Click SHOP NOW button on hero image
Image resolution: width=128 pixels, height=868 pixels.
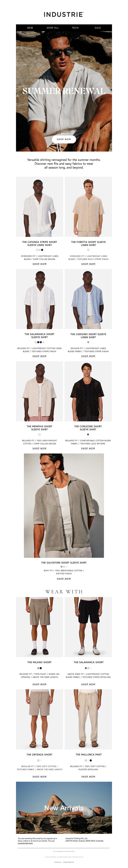64,139
